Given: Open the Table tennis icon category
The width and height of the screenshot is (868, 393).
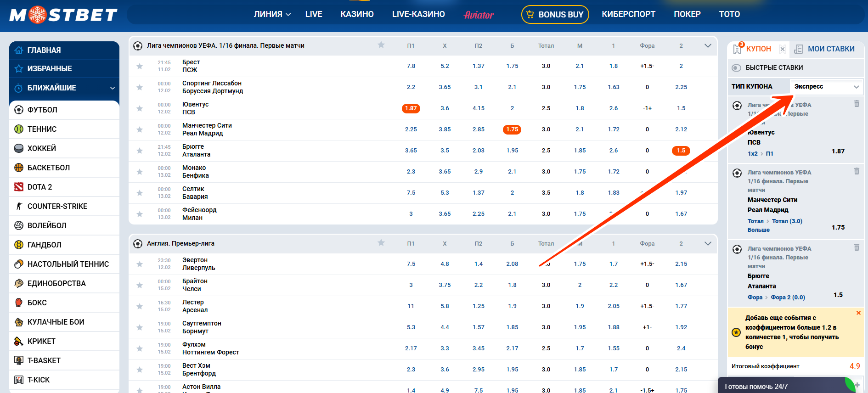Looking at the screenshot, I should tap(19, 264).
